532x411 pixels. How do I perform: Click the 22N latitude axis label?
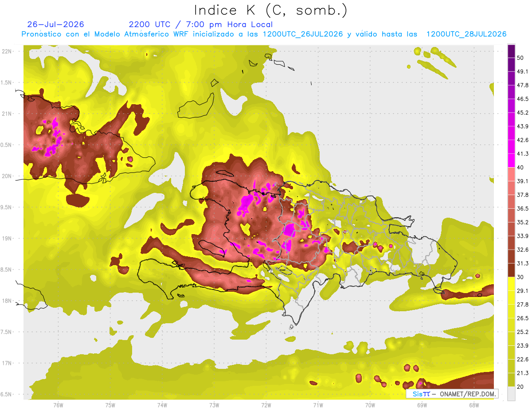[x=8, y=51]
